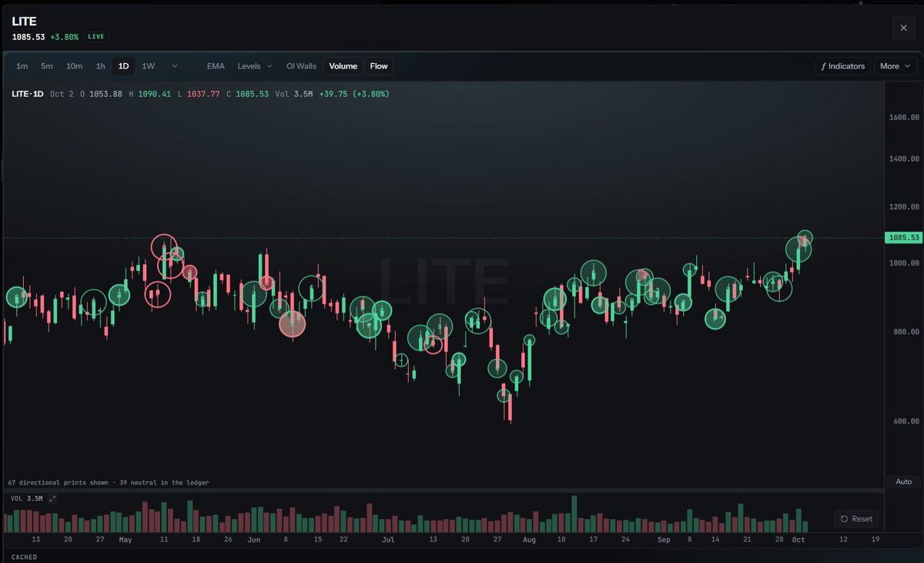
Task: Click the Aug date axis label
Action: [x=529, y=540]
